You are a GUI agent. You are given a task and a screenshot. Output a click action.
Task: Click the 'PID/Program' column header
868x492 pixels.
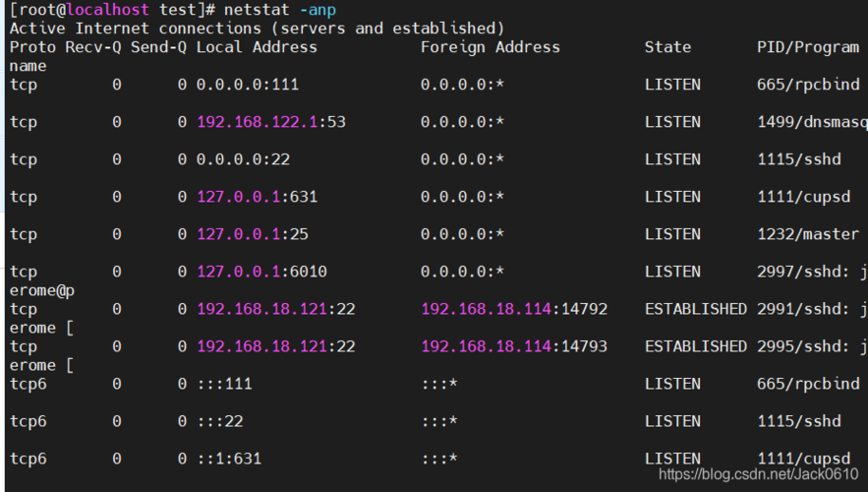[808, 47]
